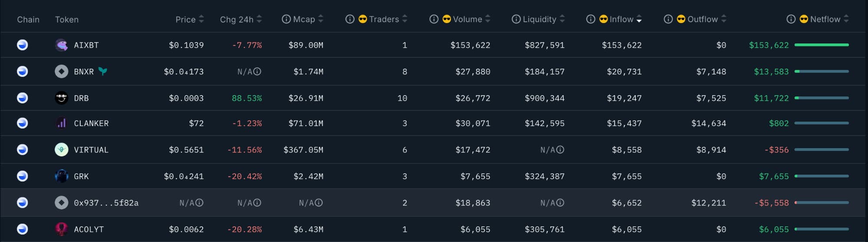Click the VIRTUAL token logo icon
The height and width of the screenshot is (242, 868).
point(61,150)
